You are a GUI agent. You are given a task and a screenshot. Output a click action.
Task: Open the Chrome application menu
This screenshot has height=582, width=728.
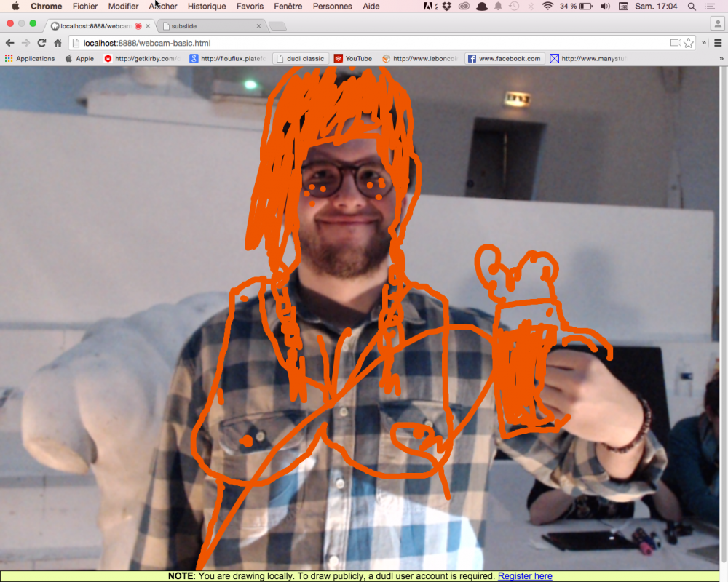click(x=46, y=6)
